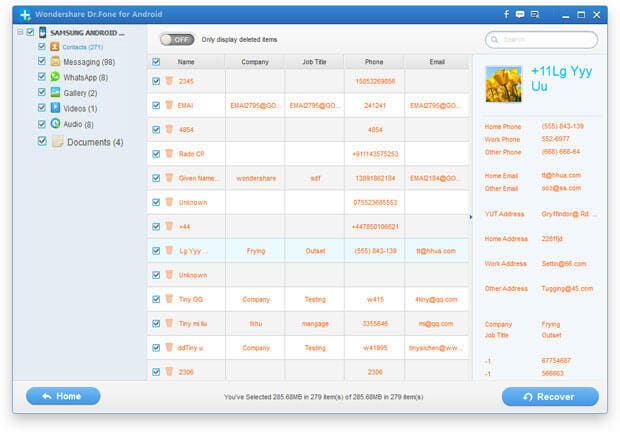Image resolution: width=620 pixels, height=432 pixels.
Task: Sort by the Name column header
Action: point(186,62)
